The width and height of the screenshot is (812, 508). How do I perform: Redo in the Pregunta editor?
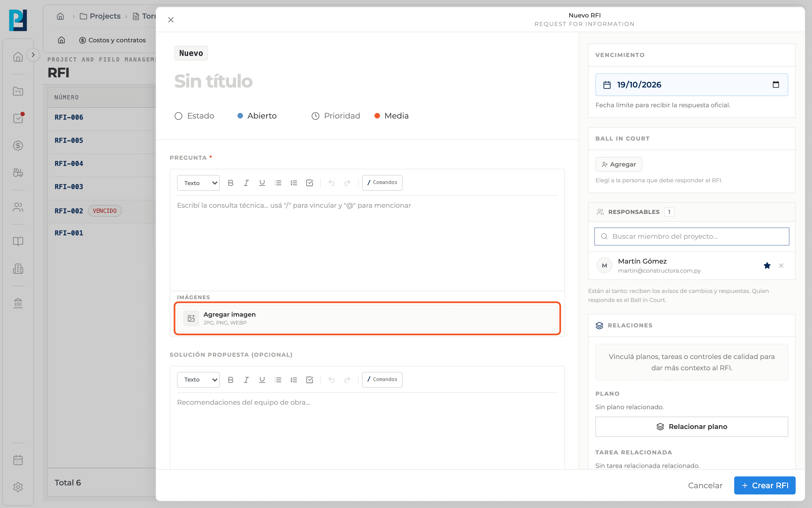tap(347, 183)
